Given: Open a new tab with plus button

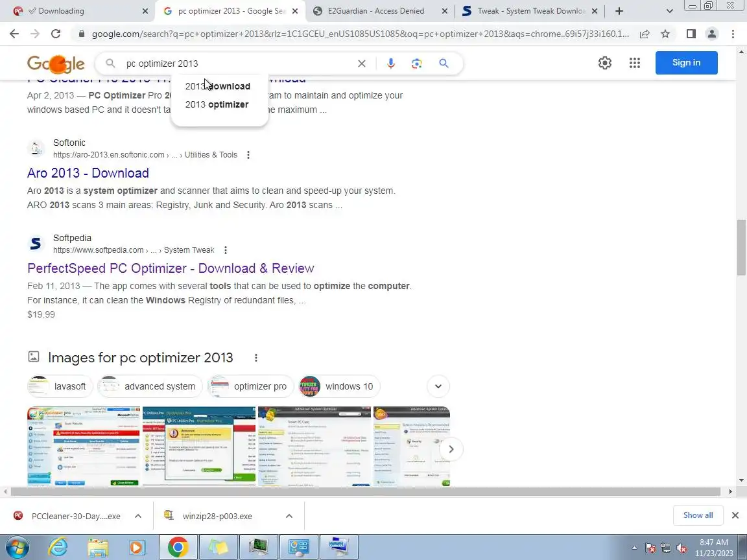Looking at the screenshot, I should click(619, 11).
